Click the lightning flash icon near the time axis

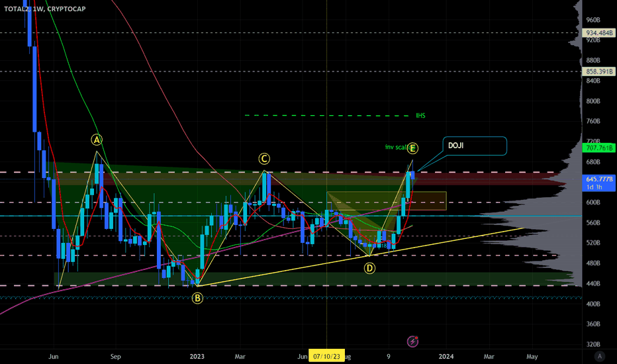tap(412, 341)
